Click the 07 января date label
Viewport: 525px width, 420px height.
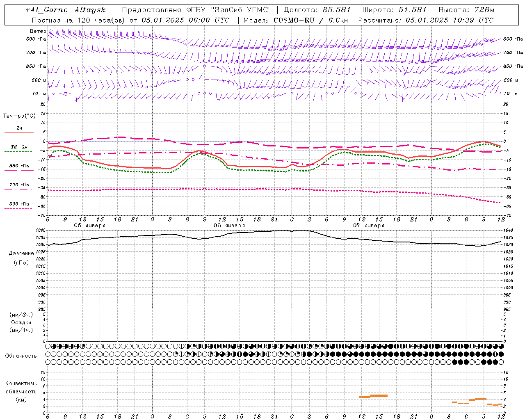coord(369,226)
